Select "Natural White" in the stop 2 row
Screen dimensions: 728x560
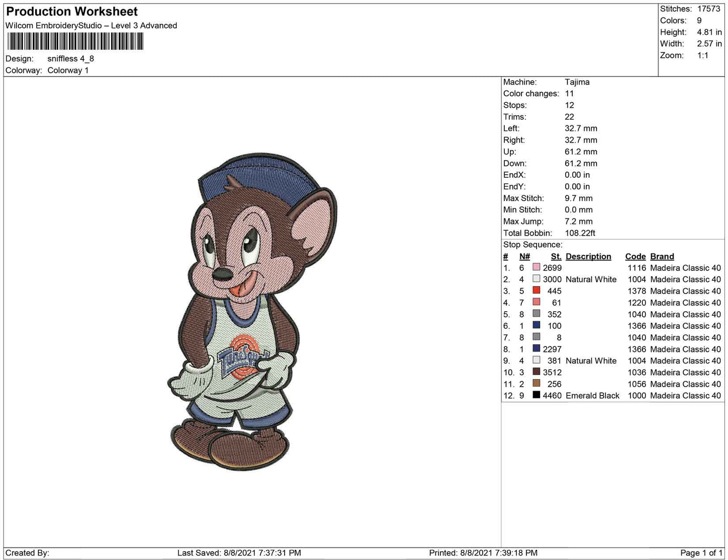(591, 279)
